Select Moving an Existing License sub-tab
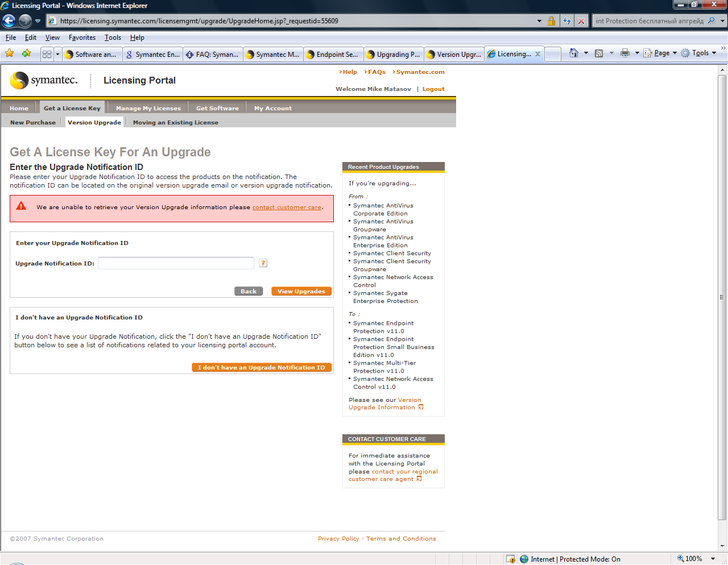The width and height of the screenshot is (728, 565). pyautogui.click(x=176, y=122)
